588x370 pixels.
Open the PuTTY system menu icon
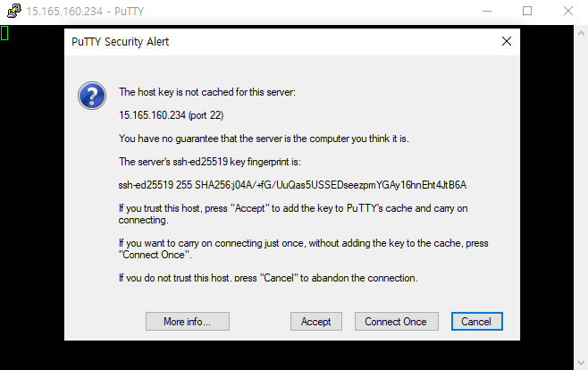point(14,11)
